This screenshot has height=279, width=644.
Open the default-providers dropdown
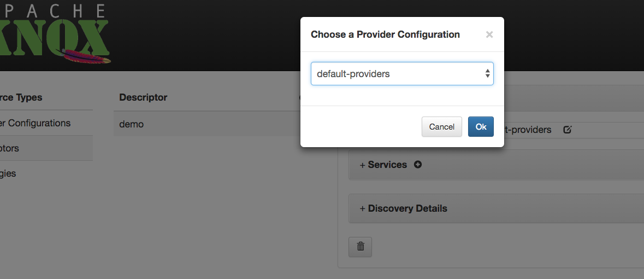[401, 74]
